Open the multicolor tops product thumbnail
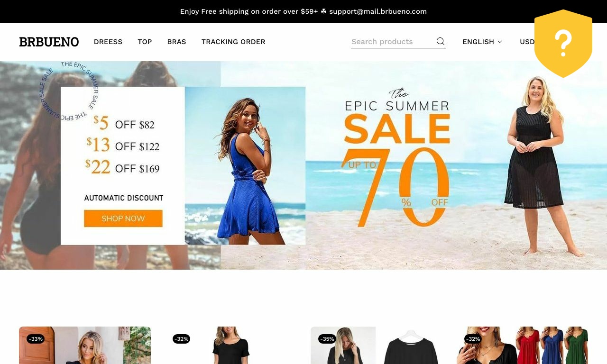This screenshot has height=364, width=607. pyautogui.click(x=522, y=346)
